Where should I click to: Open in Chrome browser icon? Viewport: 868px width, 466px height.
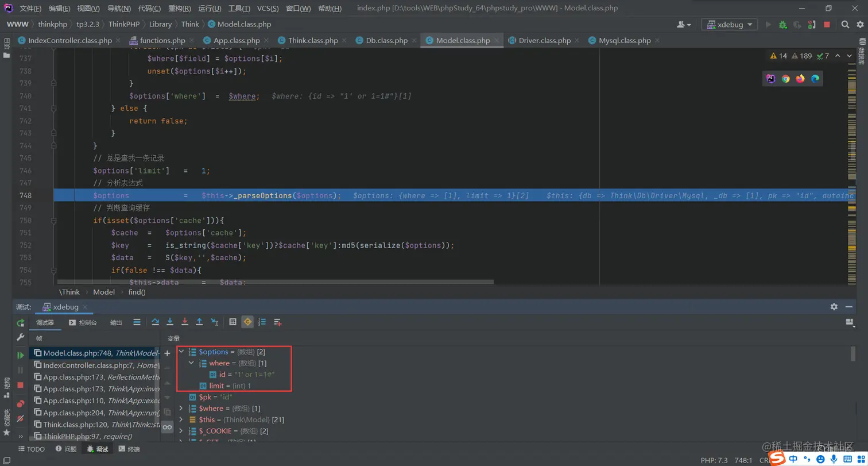(x=785, y=79)
